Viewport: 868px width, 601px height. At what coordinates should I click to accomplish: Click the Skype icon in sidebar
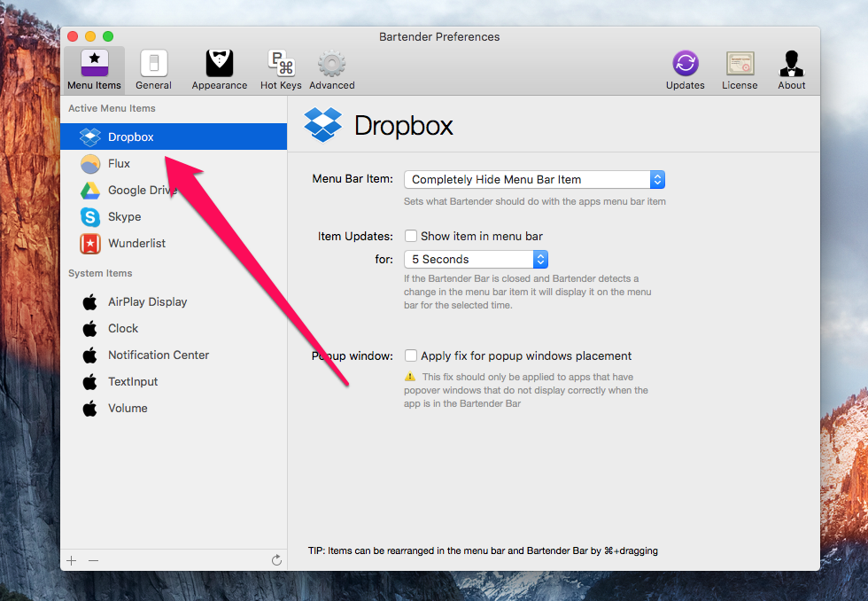tap(90, 216)
